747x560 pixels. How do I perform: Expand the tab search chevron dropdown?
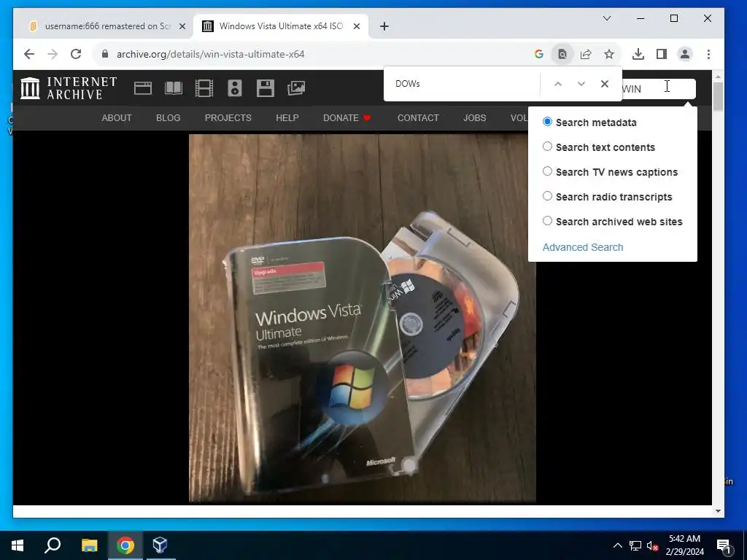[x=607, y=18]
